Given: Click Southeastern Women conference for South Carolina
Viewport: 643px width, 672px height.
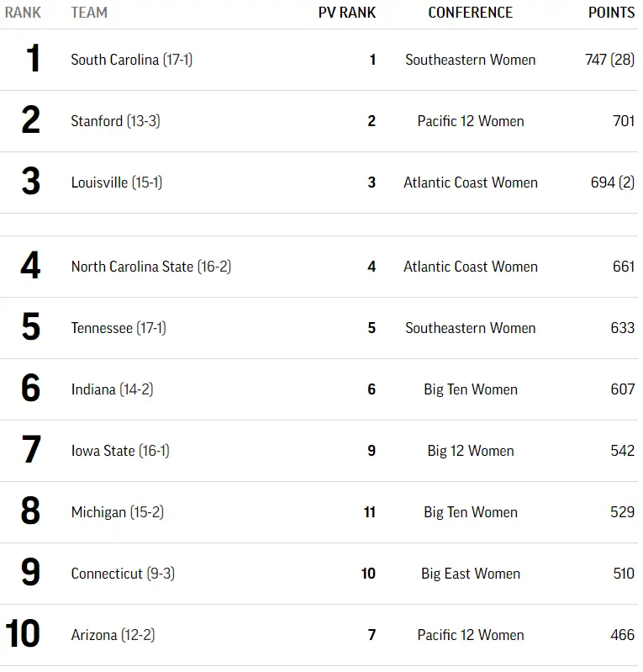Looking at the screenshot, I should [470, 60].
